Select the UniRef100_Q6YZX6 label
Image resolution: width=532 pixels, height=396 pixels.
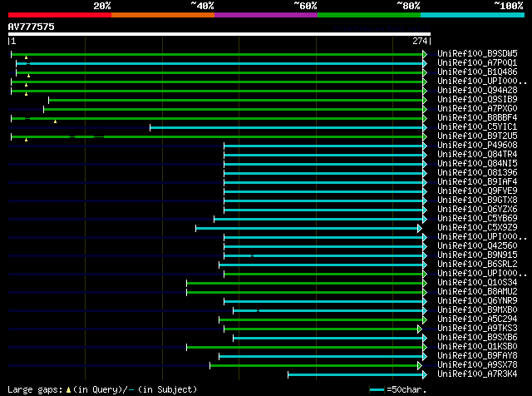[x=477, y=209]
